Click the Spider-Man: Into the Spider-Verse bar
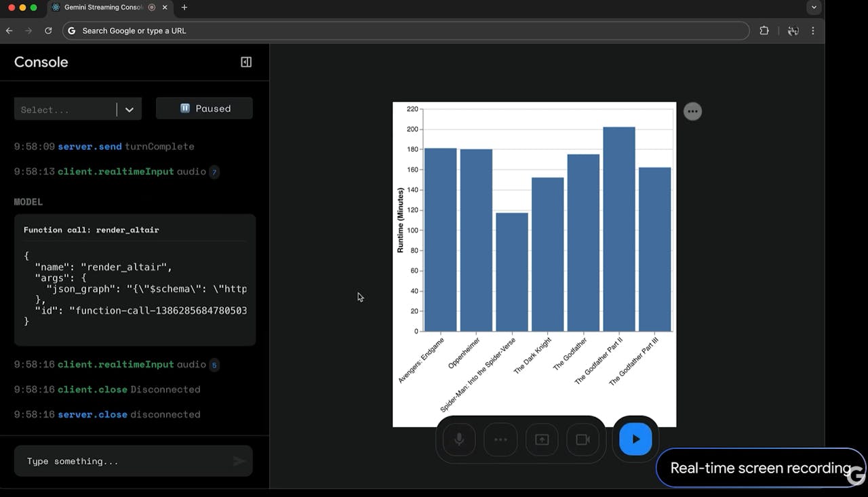This screenshot has width=868, height=497. click(x=512, y=272)
